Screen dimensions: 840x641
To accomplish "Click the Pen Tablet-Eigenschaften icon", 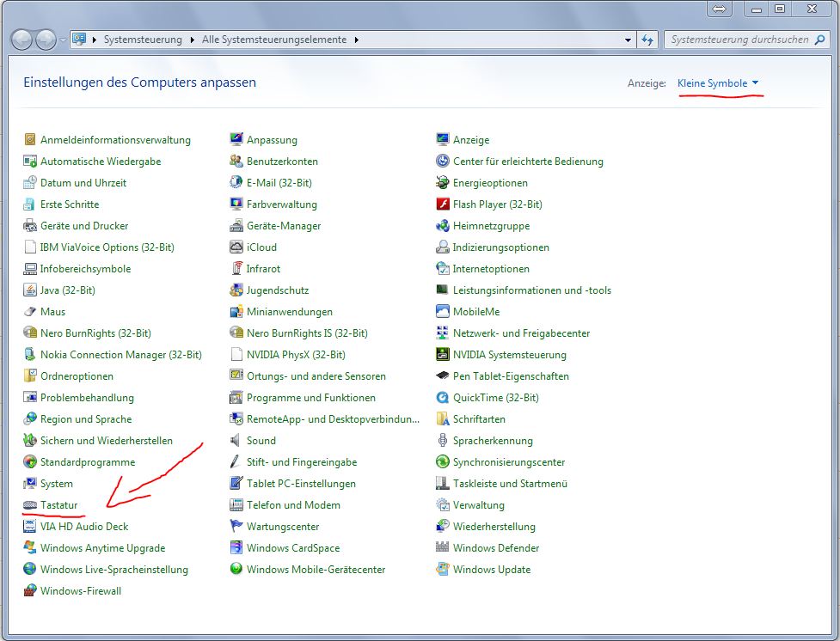I will pos(443,376).
